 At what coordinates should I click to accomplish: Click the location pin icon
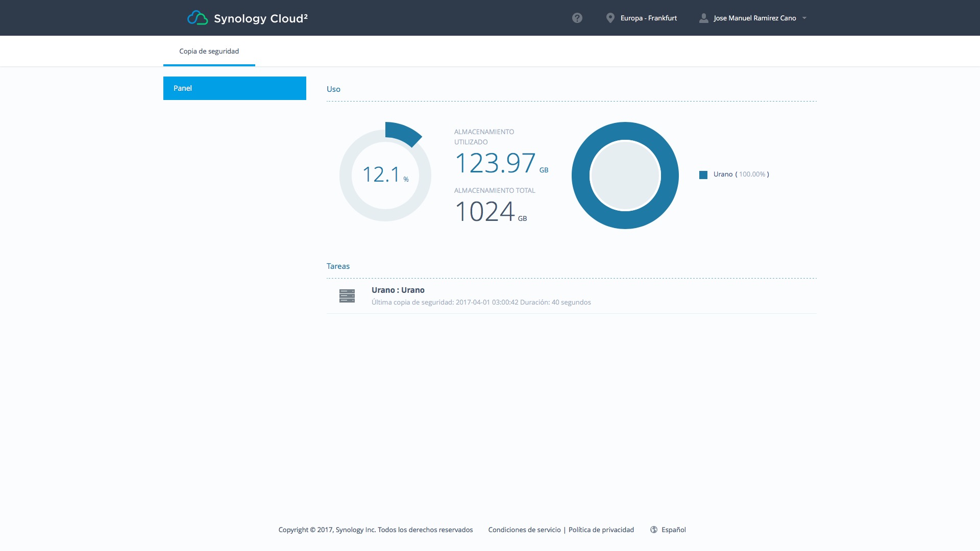coord(610,18)
